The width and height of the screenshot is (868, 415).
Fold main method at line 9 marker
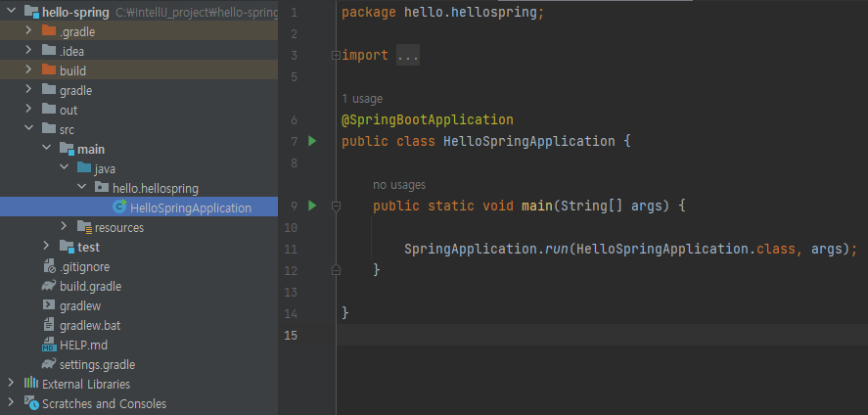tap(336, 207)
